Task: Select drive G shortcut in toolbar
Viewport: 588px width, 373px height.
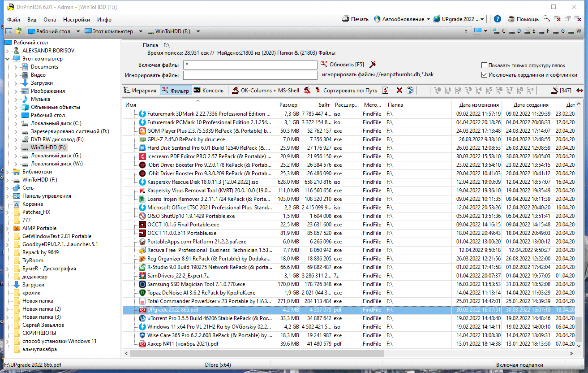Action: tap(559, 31)
